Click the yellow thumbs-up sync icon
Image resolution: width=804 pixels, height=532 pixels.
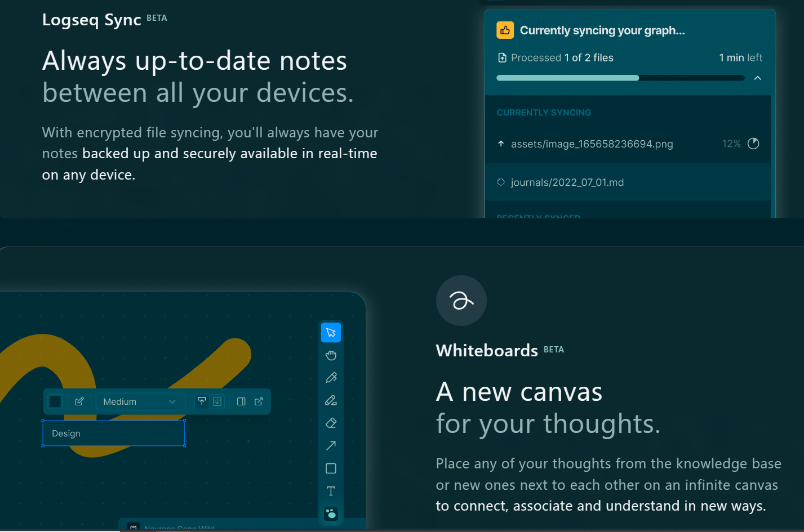tap(505, 30)
